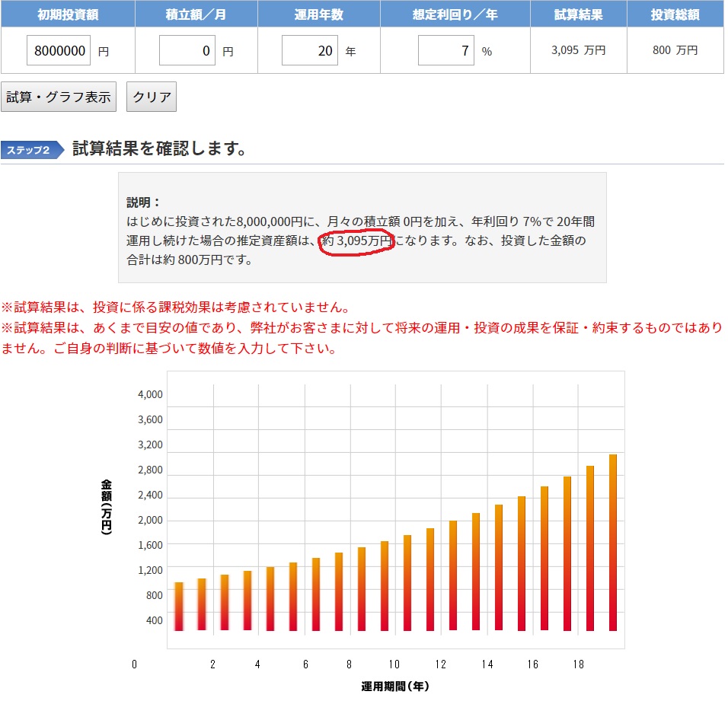Screen dimensions: 728x701
Task: Click the 試算・グラフ表示 button
Action: pyautogui.click(x=59, y=97)
